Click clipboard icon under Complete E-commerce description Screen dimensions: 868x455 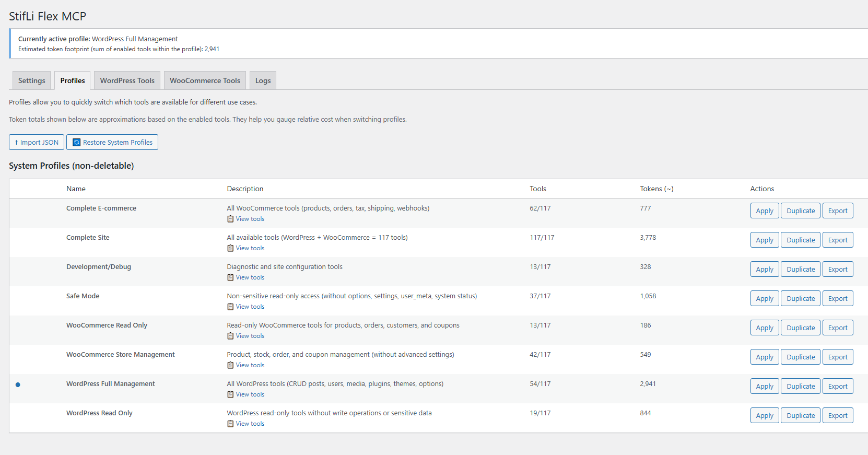(230, 219)
